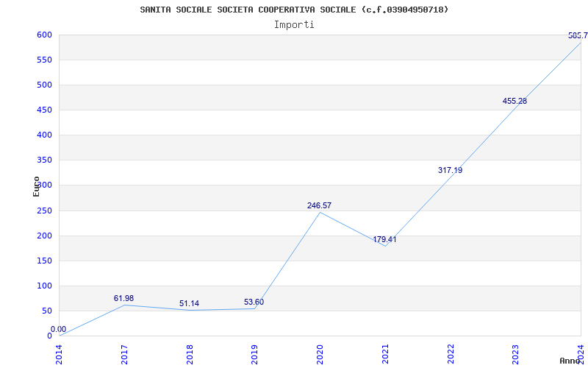This screenshot has width=588, height=368.
Task: Click the 179.41 data label
Action: click(384, 239)
